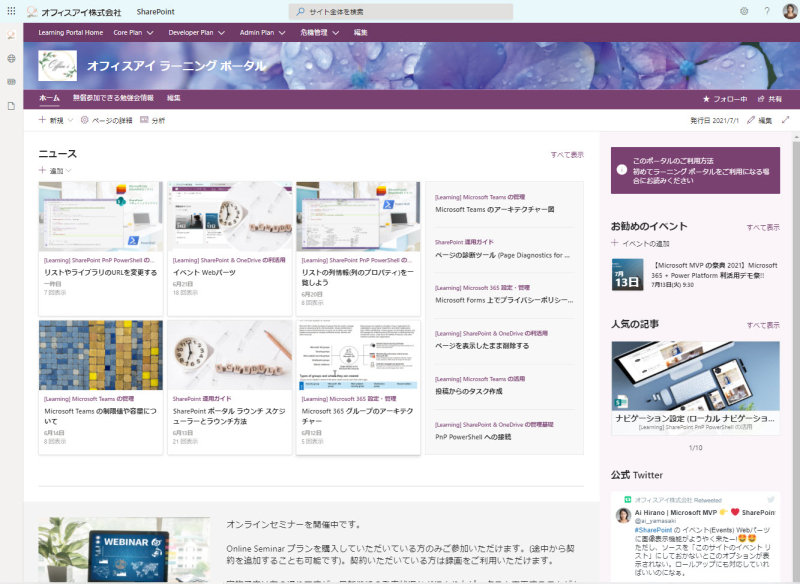
Task: Click the 分析 analytics icon
Action: pos(144,120)
